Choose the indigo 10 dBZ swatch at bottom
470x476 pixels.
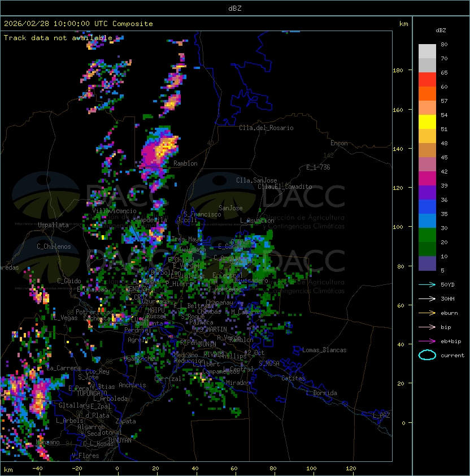(x=427, y=263)
